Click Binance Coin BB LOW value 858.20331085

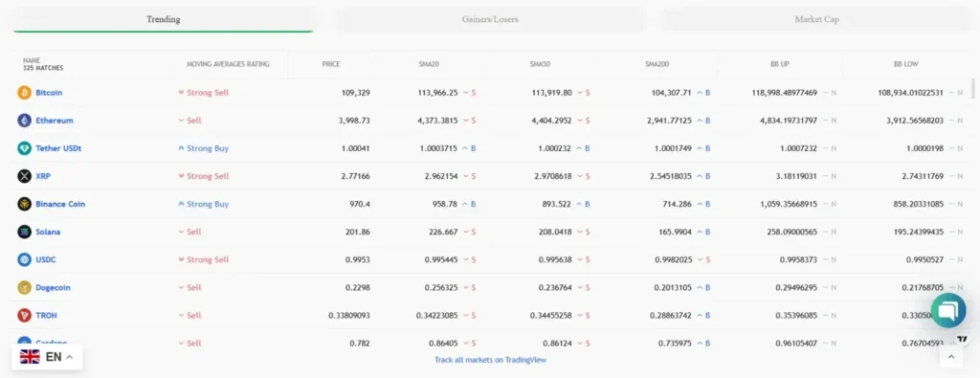(919, 204)
